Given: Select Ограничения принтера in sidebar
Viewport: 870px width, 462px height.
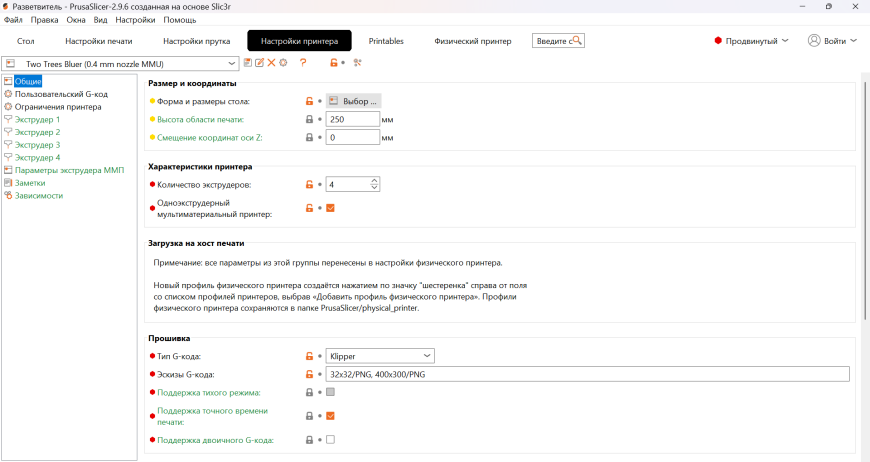Looking at the screenshot, I should tap(58, 107).
